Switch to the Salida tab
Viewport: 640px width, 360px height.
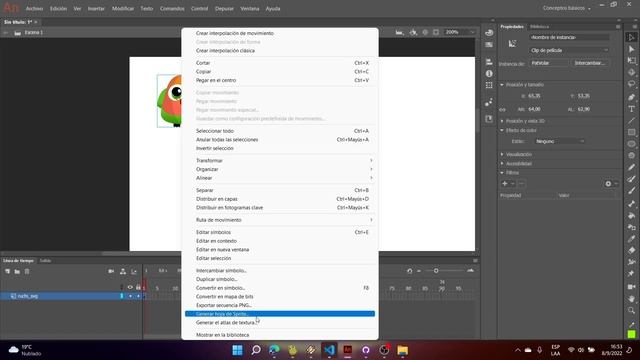tap(45, 260)
